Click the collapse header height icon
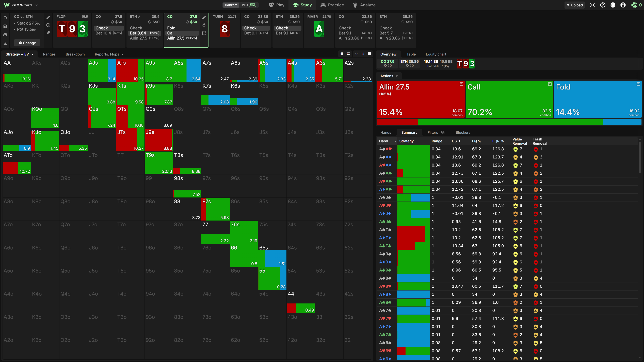Screen dimensions: 644x362 (5, 43)
